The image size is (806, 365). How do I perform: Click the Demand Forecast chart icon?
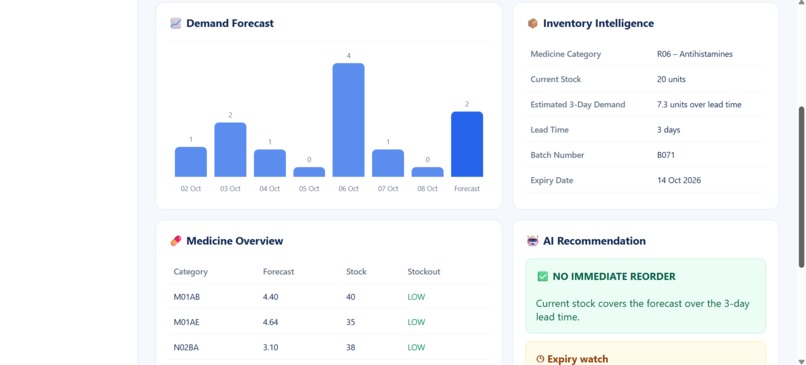176,23
